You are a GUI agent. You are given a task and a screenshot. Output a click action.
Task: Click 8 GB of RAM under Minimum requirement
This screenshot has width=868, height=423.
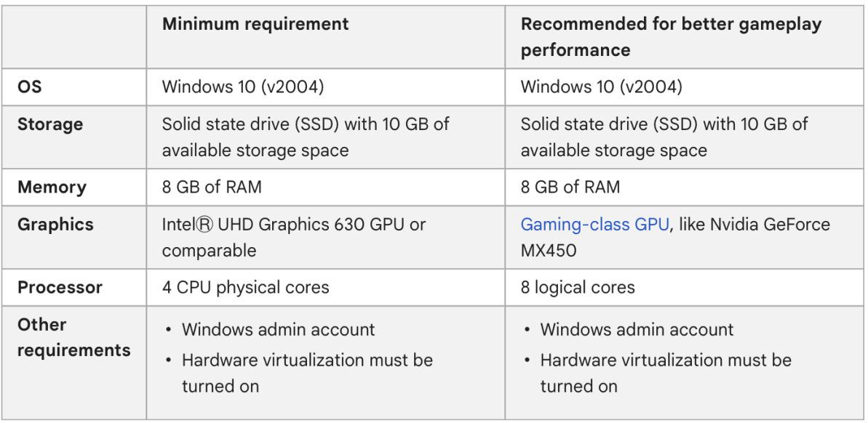click(211, 187)
